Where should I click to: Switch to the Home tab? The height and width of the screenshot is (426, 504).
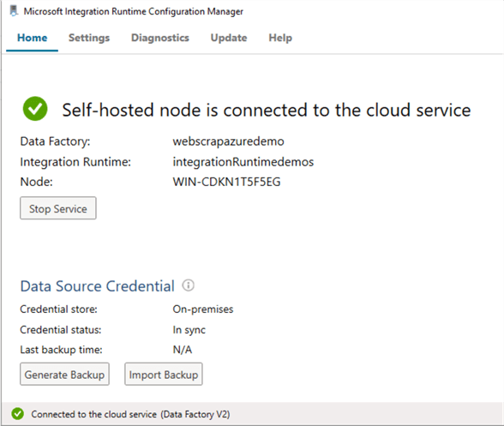click(x=33, y=38)
